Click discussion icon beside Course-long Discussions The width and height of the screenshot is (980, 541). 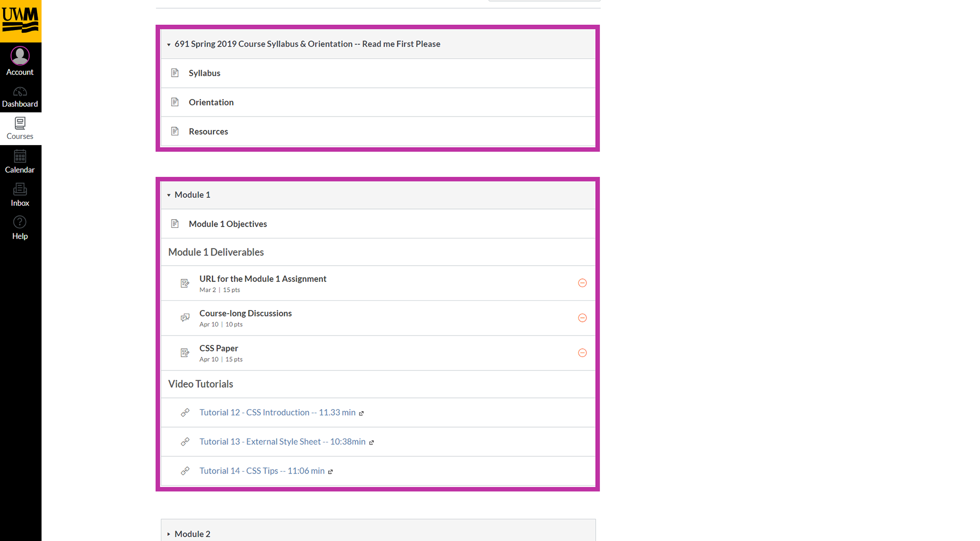(x=185, y=318)
